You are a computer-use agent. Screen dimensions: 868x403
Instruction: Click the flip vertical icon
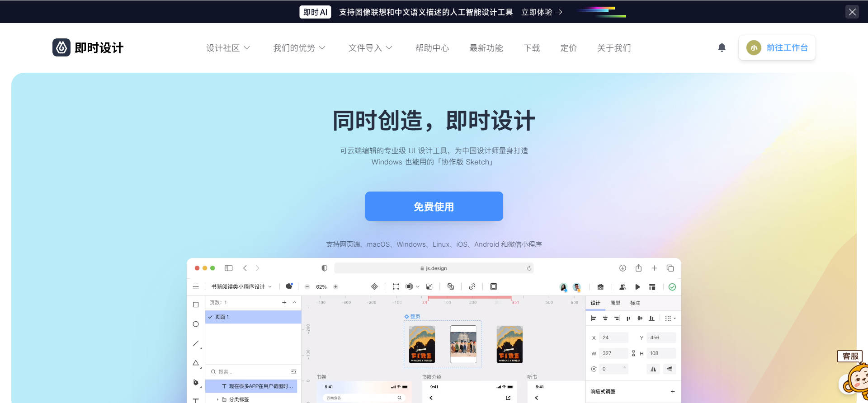tap(670, 369)
